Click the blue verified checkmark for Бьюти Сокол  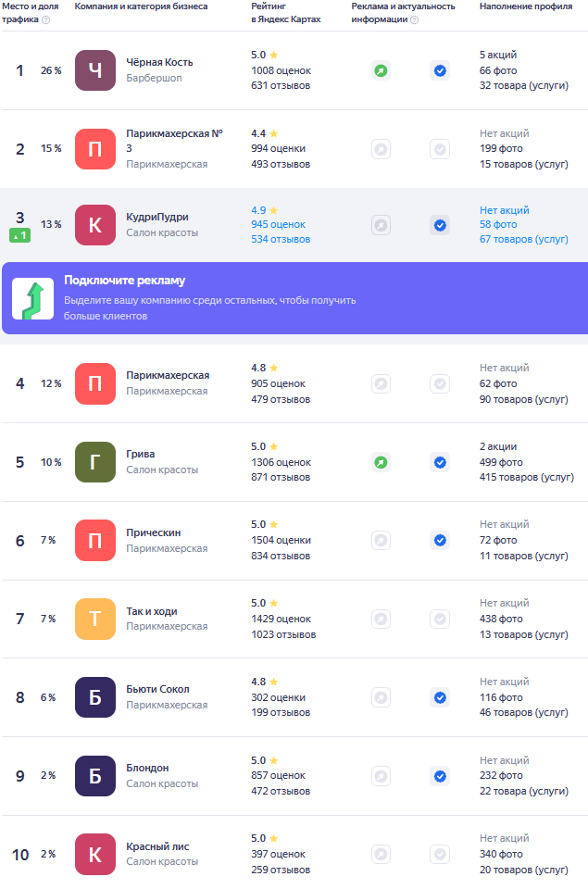pos(440,697)
